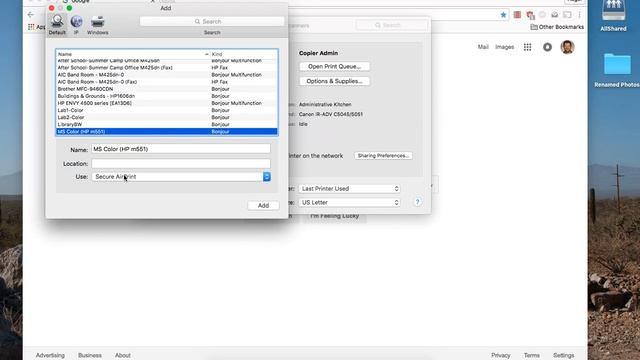Open Advertising footer link
Screen dimensions: 640x360
[50, 355]
